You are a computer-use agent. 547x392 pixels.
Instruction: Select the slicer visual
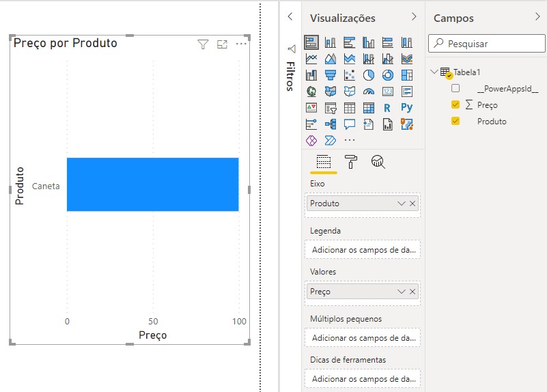(x=331, y=108)
